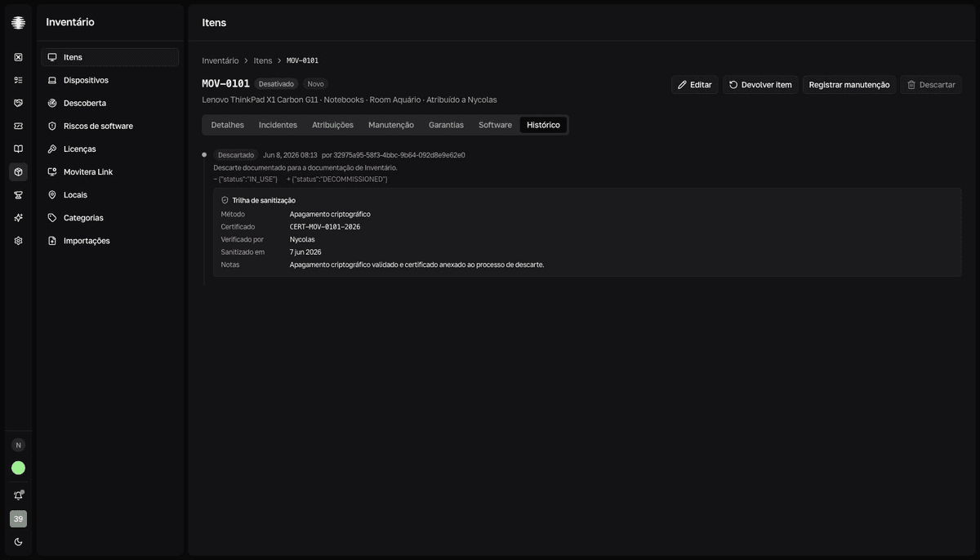Click the Notas text about apagamento validado
The width and height of the screenshot is (980, 560).
416,264
